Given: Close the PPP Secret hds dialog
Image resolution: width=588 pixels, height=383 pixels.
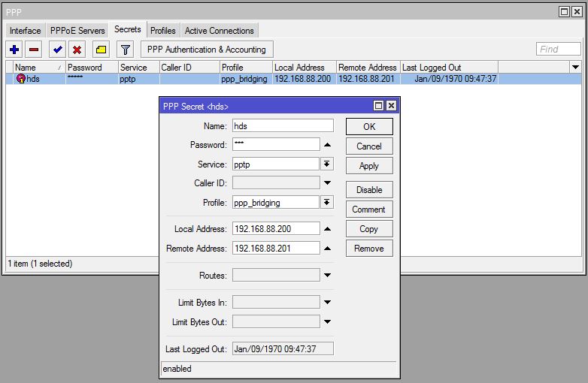Looking at the screenshot, I should pos(391,106).
